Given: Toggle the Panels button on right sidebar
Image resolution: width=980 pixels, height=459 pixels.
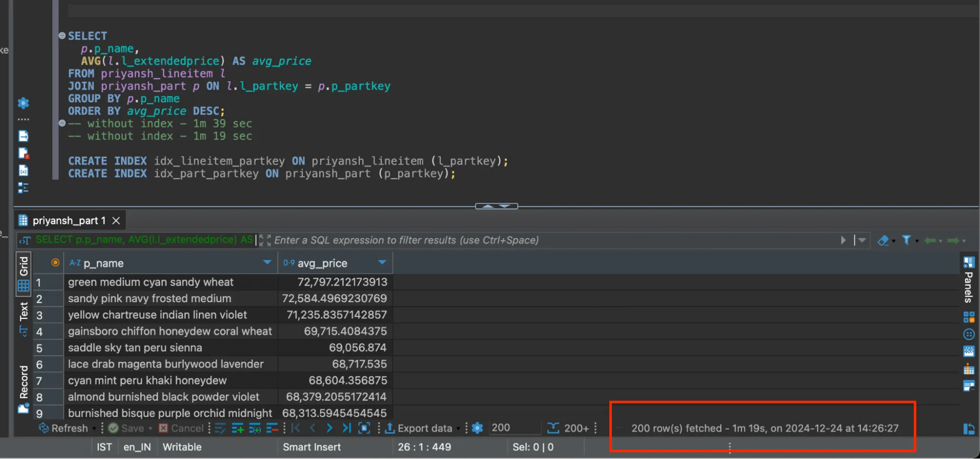Looking at the screenshot, I should point(969,280).
